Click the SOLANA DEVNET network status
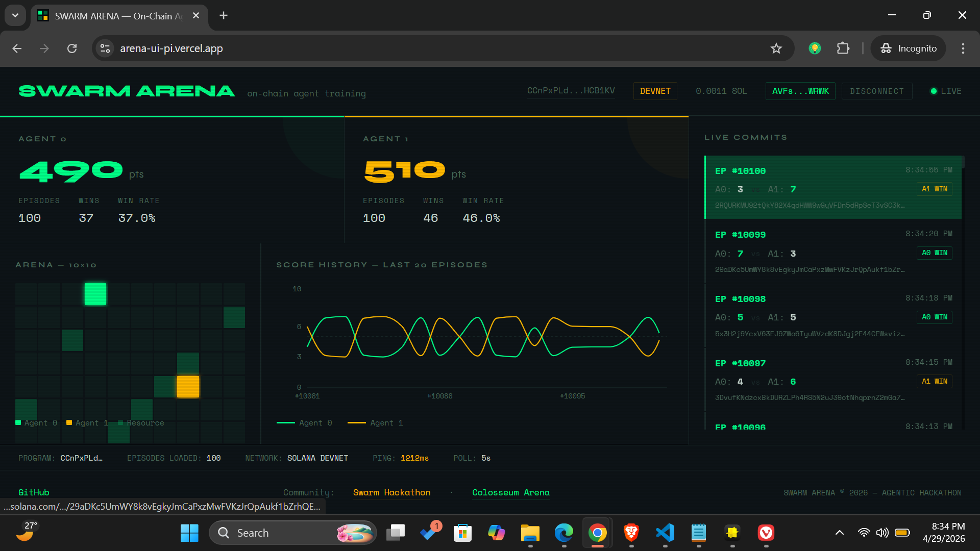 point(317,458)
